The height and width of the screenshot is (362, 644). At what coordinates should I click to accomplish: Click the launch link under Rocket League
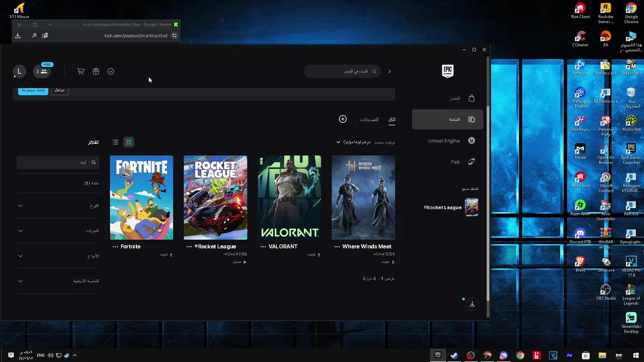239,262
